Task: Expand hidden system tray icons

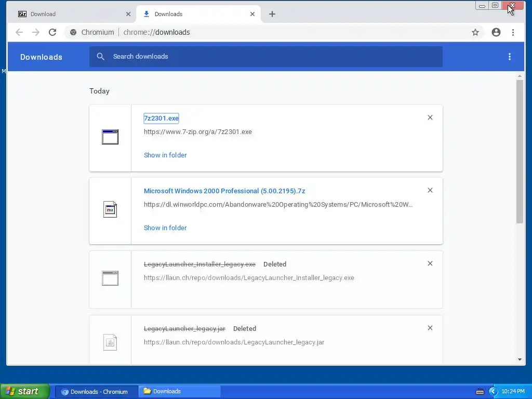Action: (x=493, y=392)
